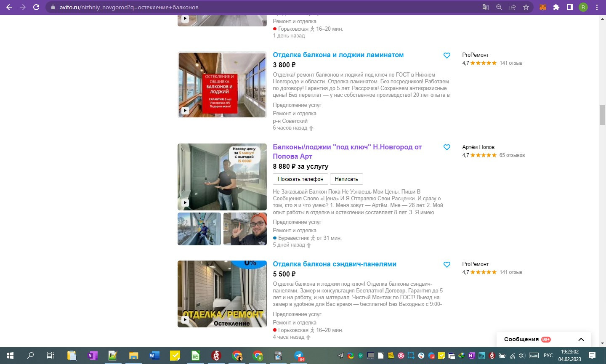This screenshot has width=606, height=364.
Task: Click the 'Написать' button
Action: pos(346,179)
